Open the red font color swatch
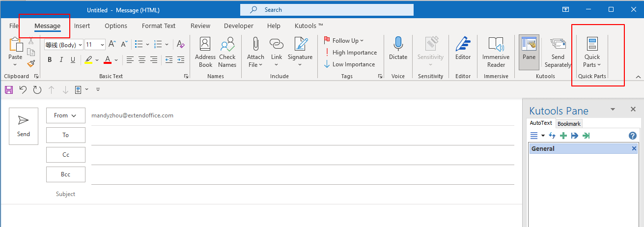This screenshot has height=227, width=644. 106,60
